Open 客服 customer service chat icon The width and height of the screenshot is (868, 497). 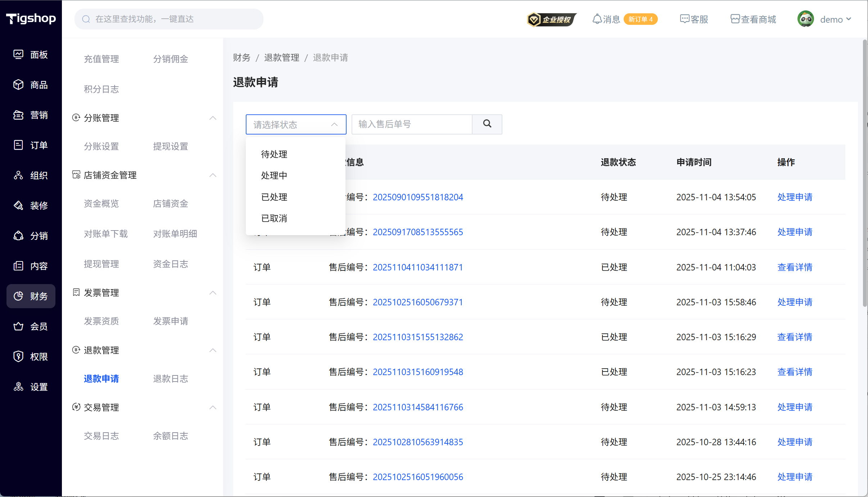point(684,19)
